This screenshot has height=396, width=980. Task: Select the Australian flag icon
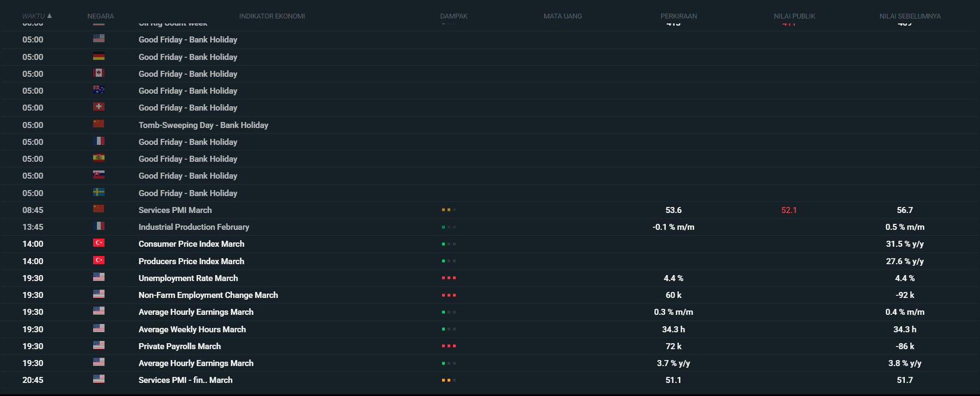(99, 90)
